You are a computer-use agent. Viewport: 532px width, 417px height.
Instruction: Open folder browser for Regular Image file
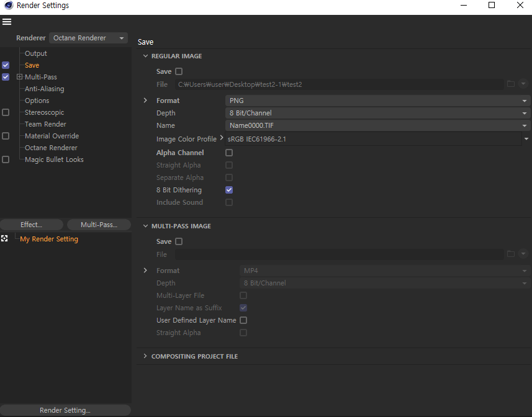coord(511,84)
